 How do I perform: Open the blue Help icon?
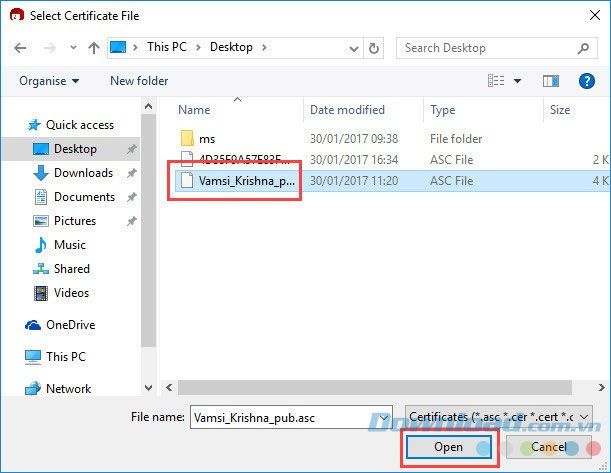586,81
